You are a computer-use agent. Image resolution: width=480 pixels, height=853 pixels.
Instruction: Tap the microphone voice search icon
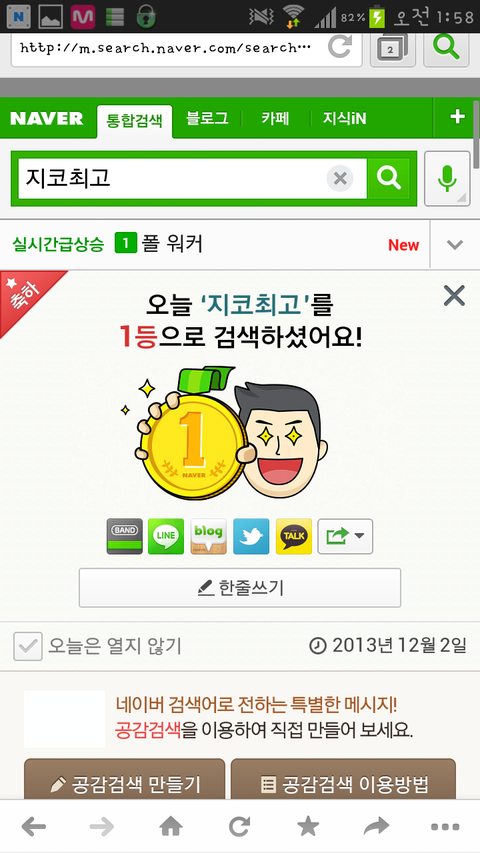click(447, 178)
